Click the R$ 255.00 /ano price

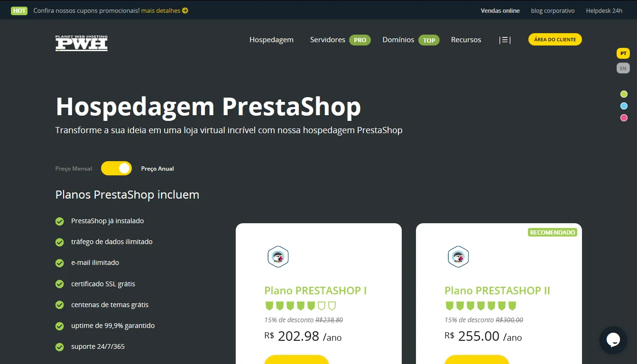(x=483, y=337)
